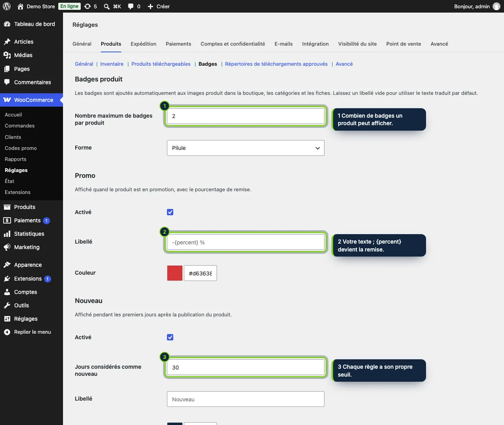Edit the #d63638 color hex field
This screenshot has width=504, height=425.
pyautogui.click(x=200, y=273)
